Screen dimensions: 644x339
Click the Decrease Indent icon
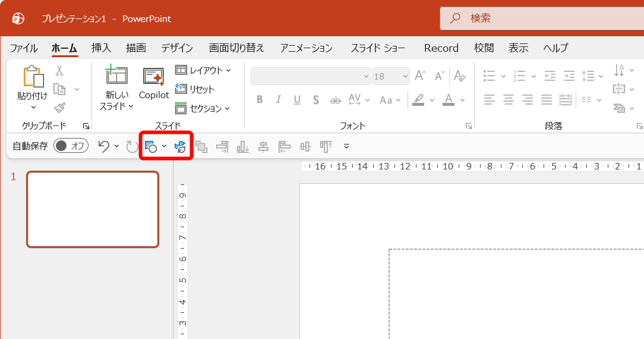[x=550, y=76]
